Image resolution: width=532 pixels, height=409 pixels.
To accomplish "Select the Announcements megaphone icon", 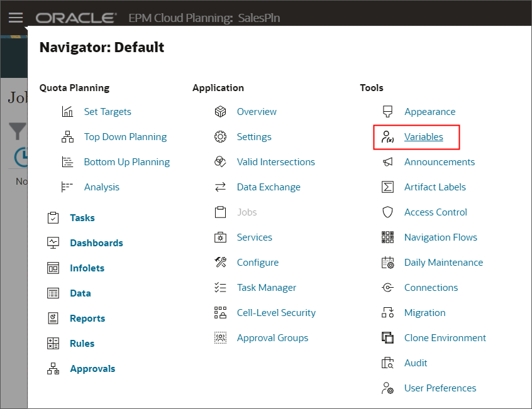I will [388, 161].
